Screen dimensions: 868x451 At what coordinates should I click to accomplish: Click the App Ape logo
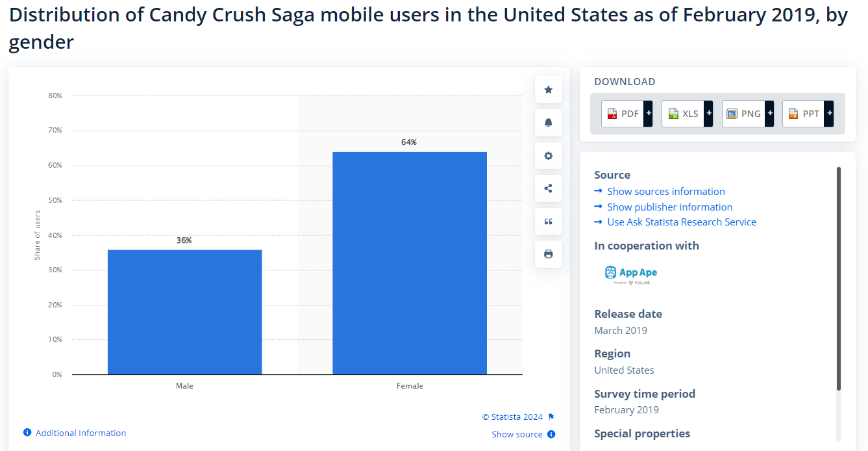(631, 274)
